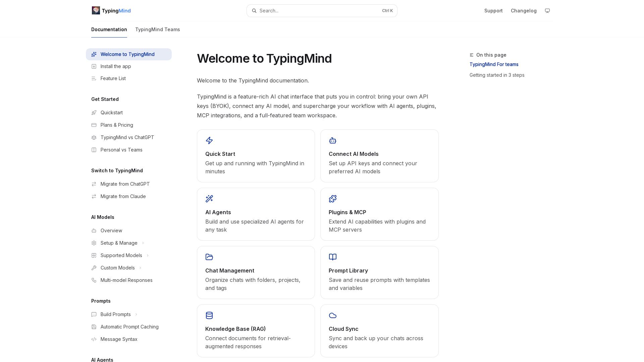Click the code icon beside Message Syntax
The image size is (644, 362).
[x=94, y=339]
